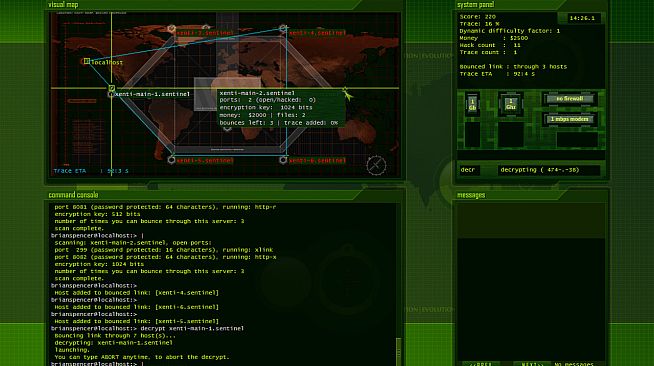Click the 'Hack count : 11' line
The image size is (654, 366).
pyautogui.click(x=490, y=45)
